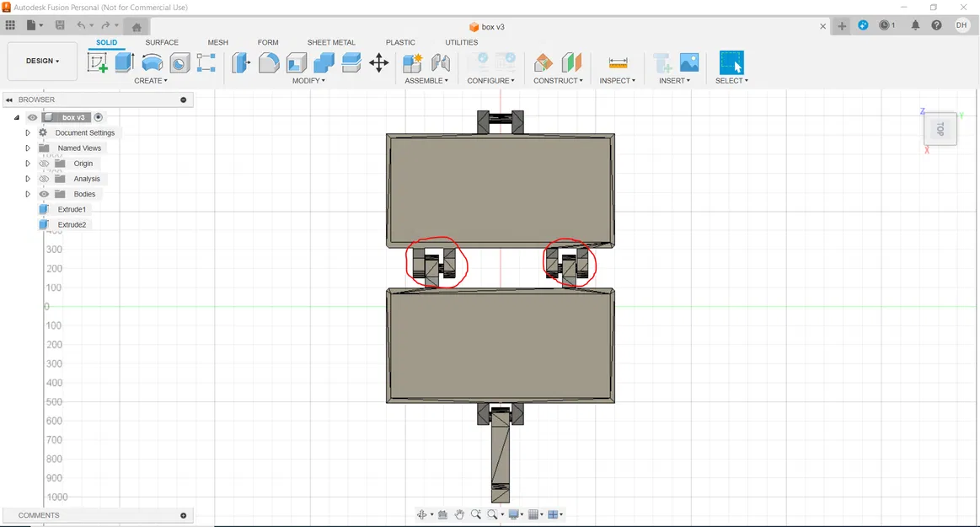Select the Fillet tool in Modify

coord(269,62)
